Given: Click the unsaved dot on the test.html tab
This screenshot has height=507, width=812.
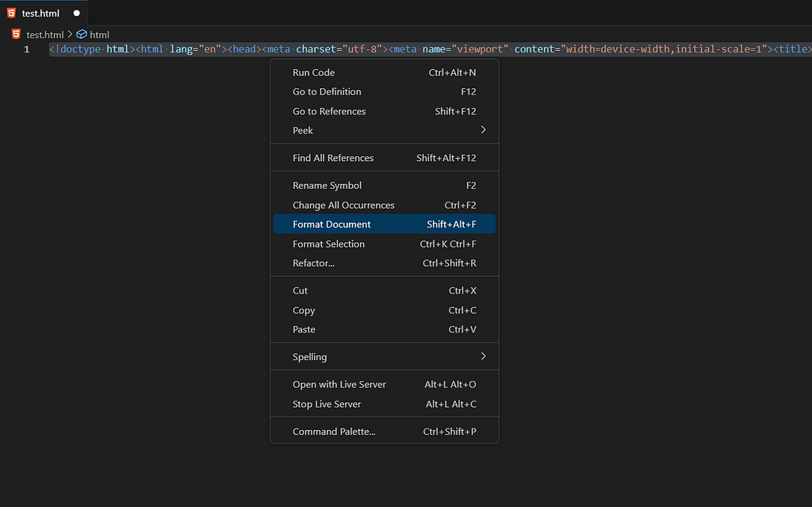Looking at the screenshot, I should point(77,13).
